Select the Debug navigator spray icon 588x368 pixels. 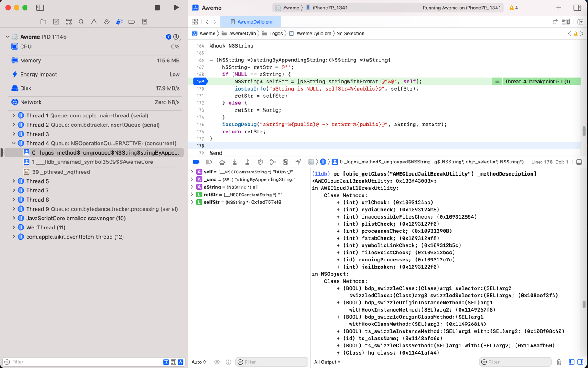(119, 22)
